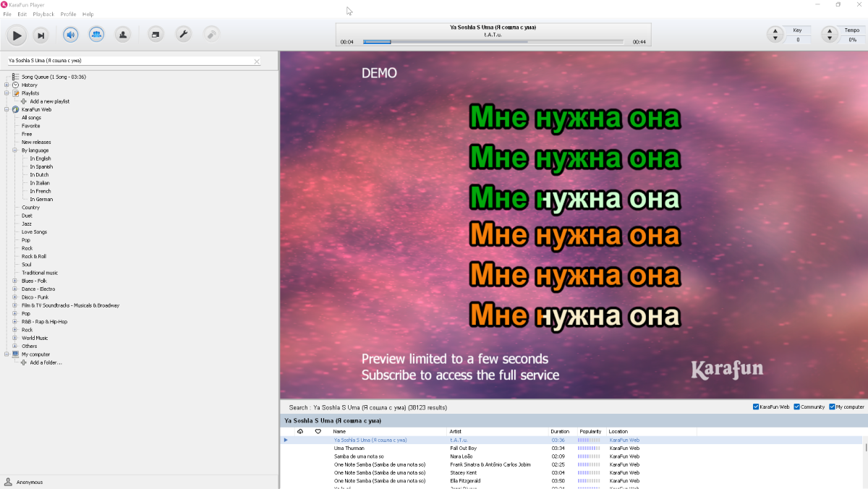
Task: Clear the search box with X
Action: tap(257, 61)
